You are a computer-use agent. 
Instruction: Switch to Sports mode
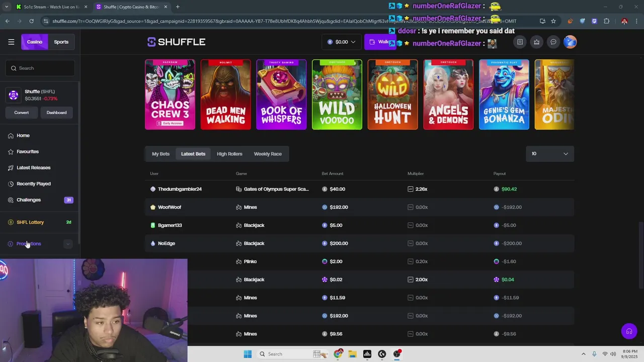pyautogui.click(x=61, y=42)
